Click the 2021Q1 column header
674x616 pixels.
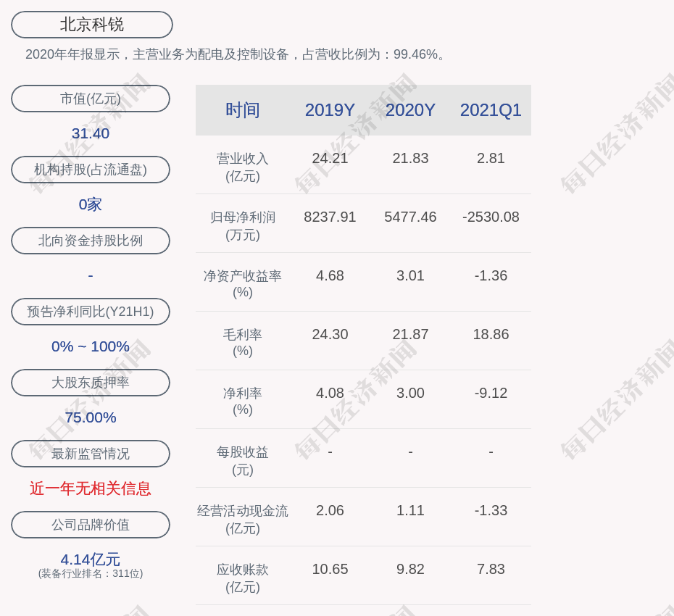point(491,110)
